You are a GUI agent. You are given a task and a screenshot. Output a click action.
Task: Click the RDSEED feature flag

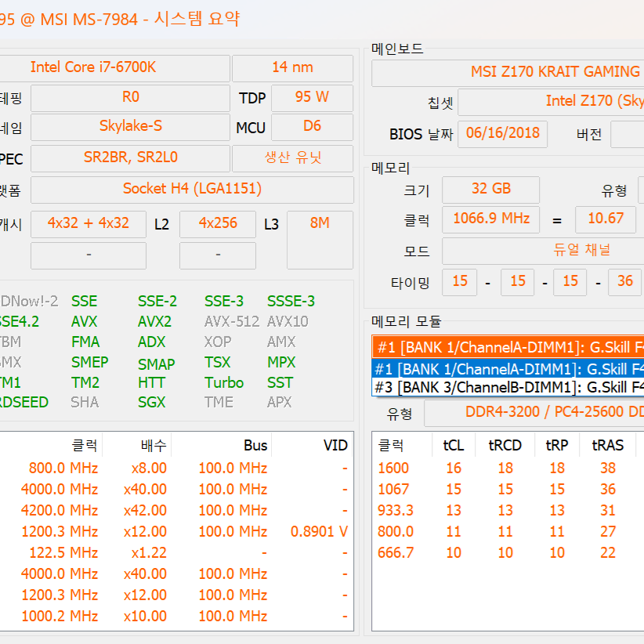coord(24,402)
